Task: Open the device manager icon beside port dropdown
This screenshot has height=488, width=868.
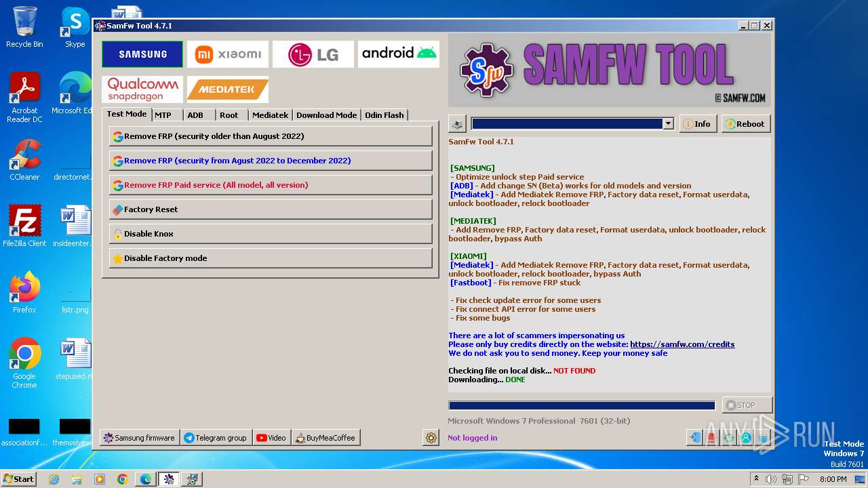Action: [x=457, y=124]
